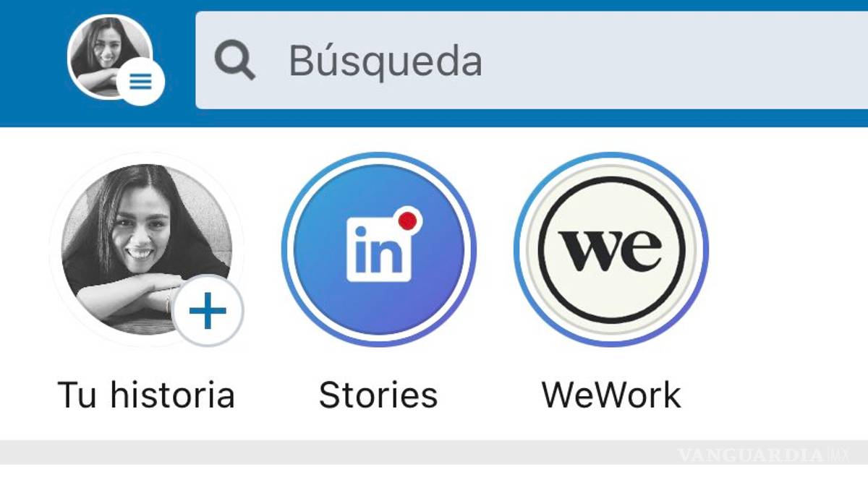Open the hamburger menu badge on profile photo
The width and height of the screenshot is (868, 488).
click(x=140, y=82)
